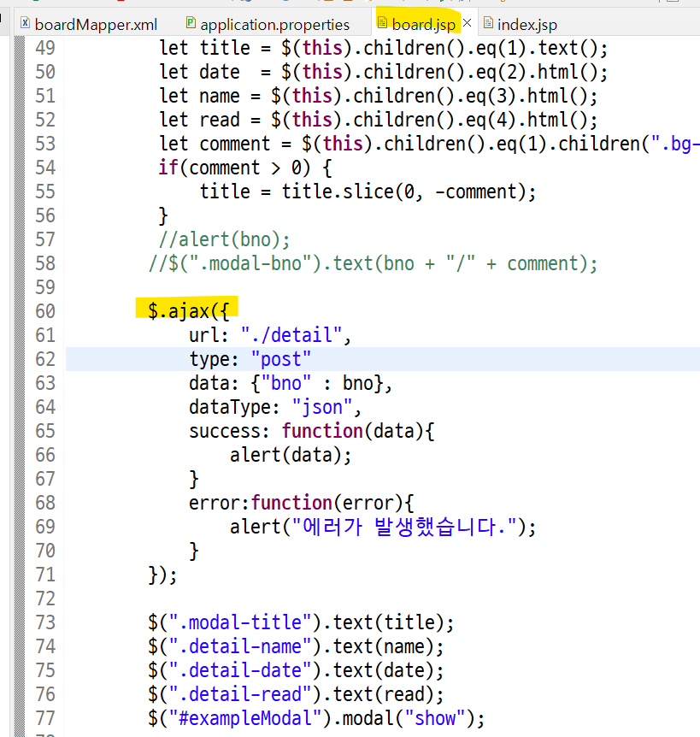Click the closing brace on line 67
Viewport: 700px width, 737px height.
coord(193,480)
